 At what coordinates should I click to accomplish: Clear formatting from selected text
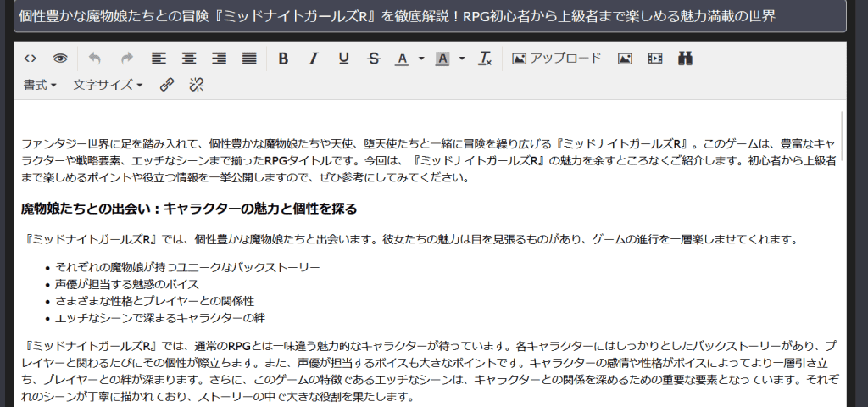pyautogui.click(x=485, y=59)
